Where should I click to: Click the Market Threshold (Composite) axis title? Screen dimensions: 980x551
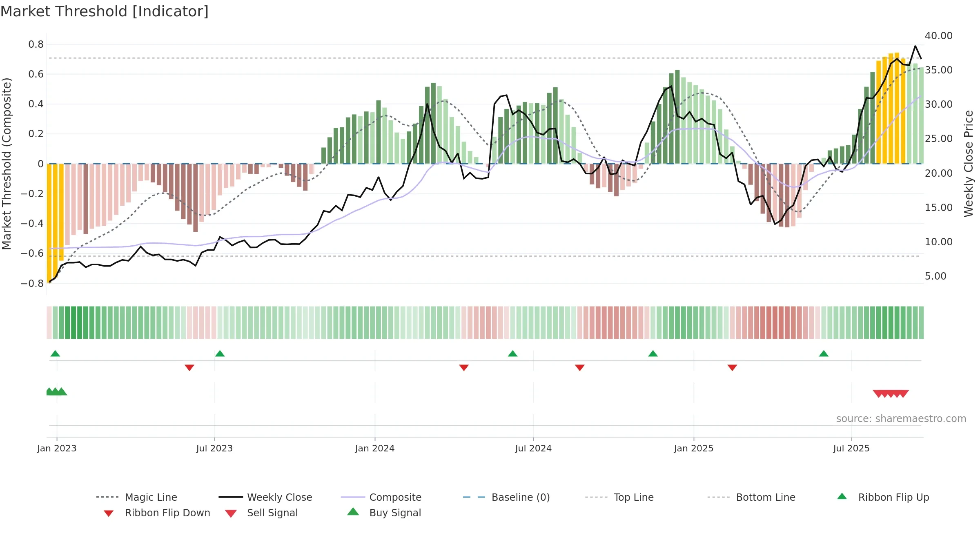click(7, 163)
